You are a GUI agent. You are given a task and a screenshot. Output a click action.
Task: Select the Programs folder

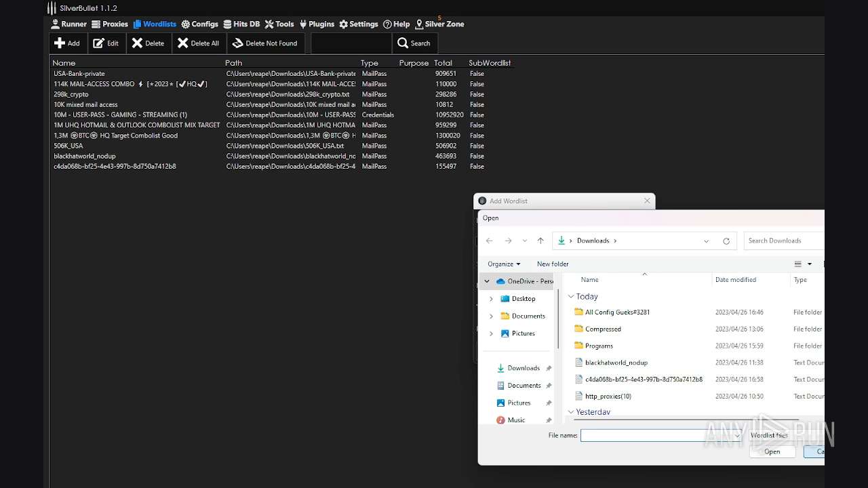point(599,346)
